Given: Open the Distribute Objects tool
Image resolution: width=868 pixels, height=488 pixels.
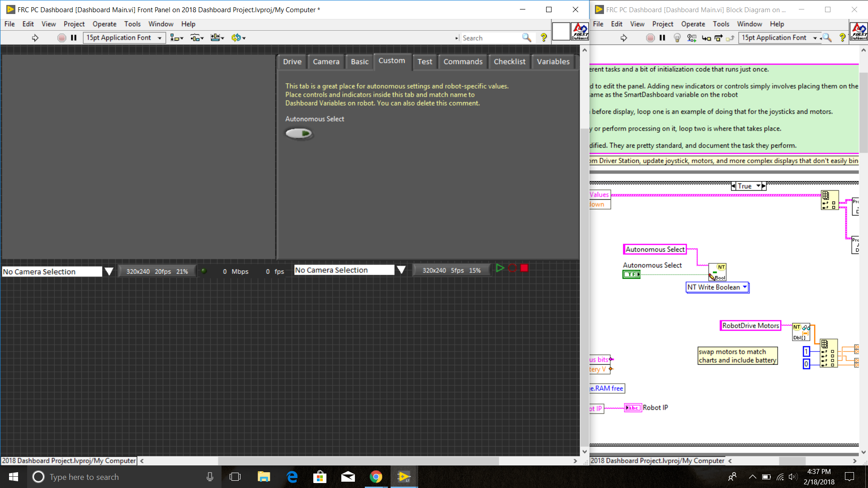Looking at the screenshot, I should click(x=197, y=38).
